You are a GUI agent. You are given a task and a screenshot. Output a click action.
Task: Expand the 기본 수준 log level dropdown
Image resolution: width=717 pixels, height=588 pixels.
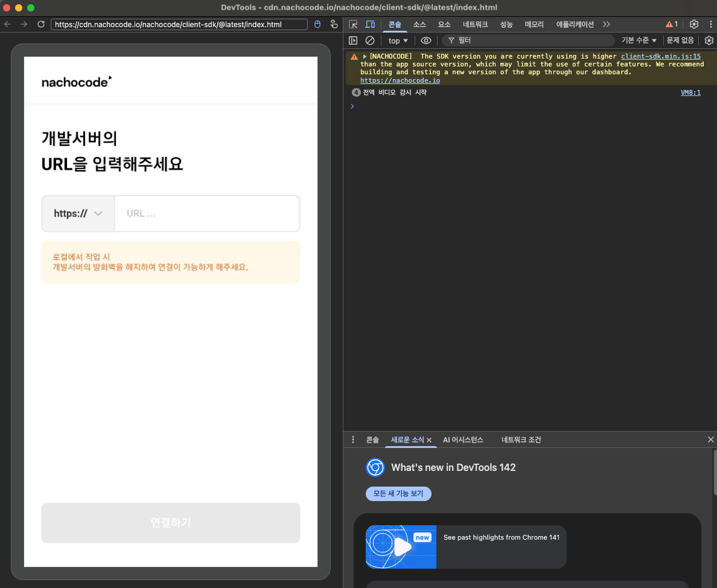point(639,40)
